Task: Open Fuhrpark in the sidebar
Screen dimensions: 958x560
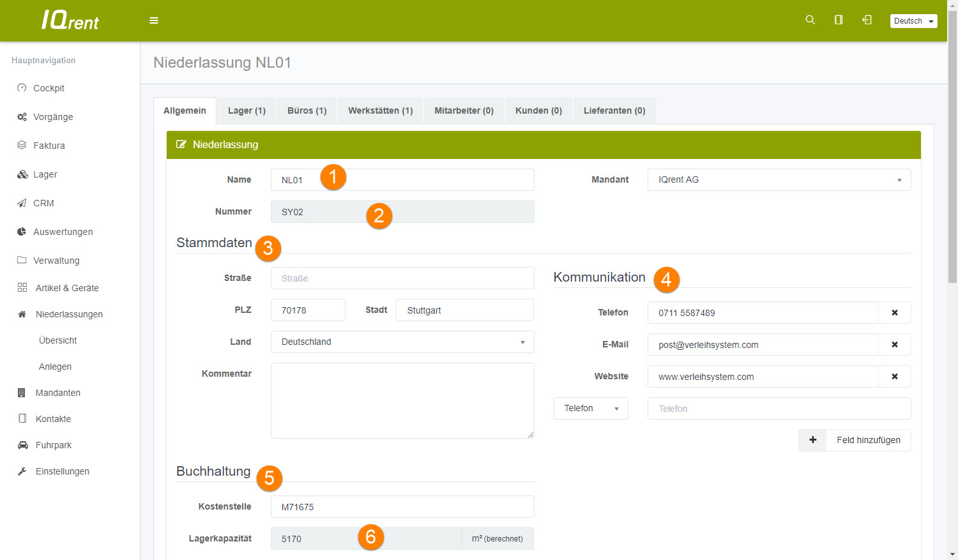Action: (x=53, y=445)
